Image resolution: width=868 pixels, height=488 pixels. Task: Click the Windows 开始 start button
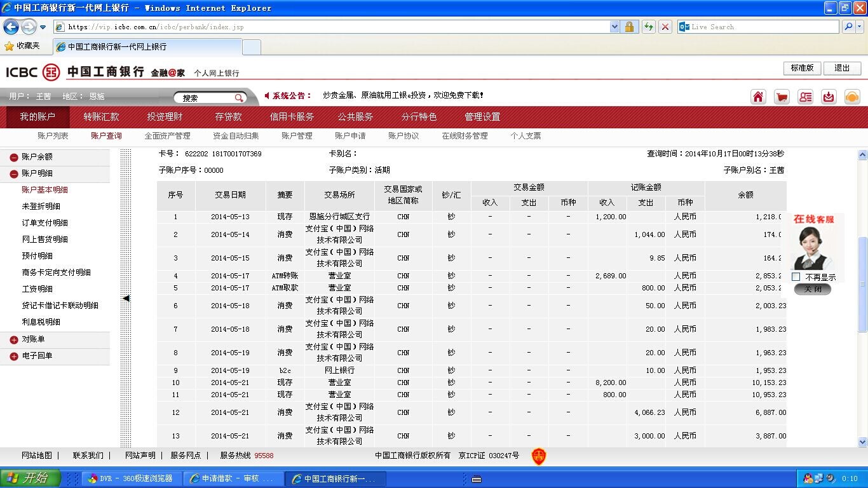30,478
